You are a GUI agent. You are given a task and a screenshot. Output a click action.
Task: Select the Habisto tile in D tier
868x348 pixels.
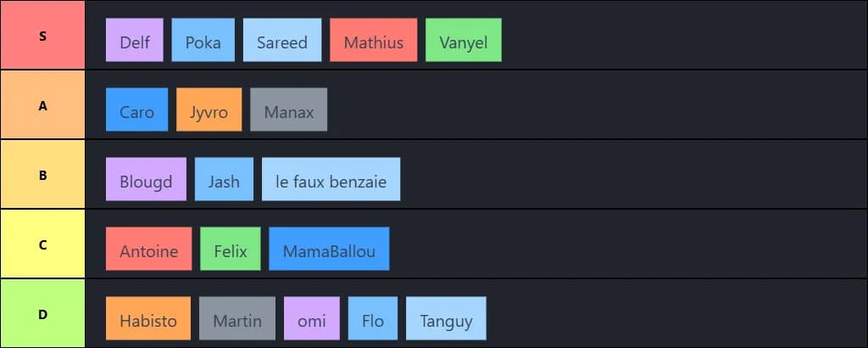click(x=148, y=318)
